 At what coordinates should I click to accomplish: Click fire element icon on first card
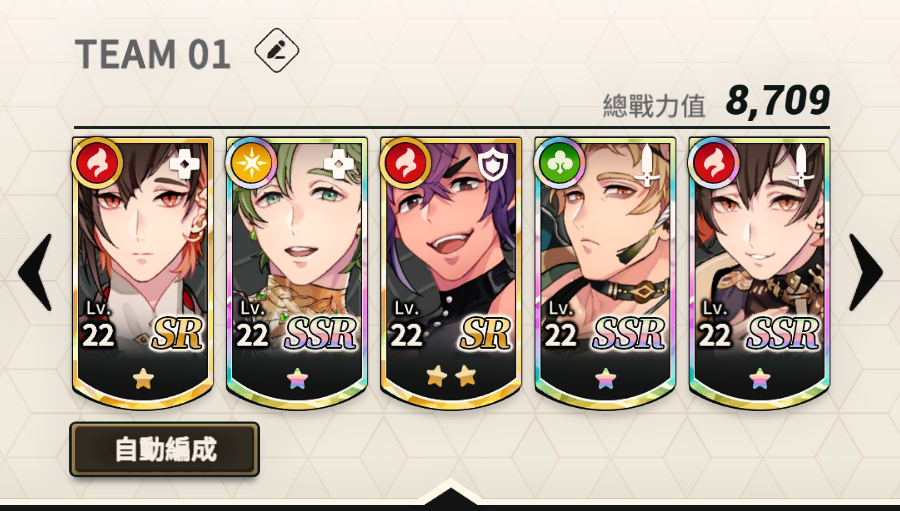pyautogui.click(x=97, y=162)
